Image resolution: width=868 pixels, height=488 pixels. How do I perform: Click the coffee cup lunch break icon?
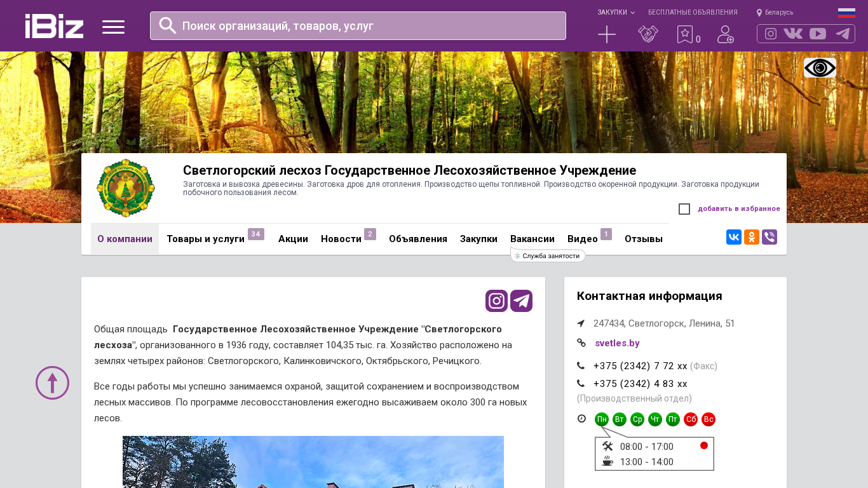[607, 461]
